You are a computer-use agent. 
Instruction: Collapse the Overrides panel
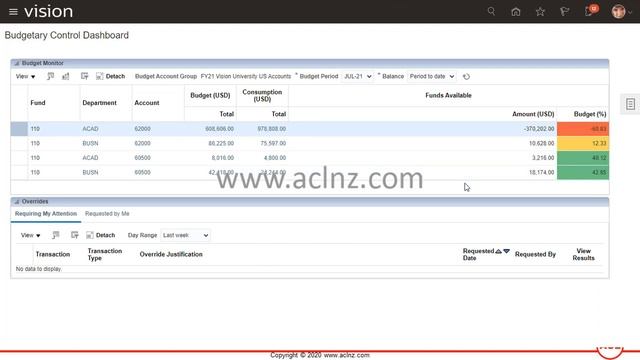click(17, 202)
